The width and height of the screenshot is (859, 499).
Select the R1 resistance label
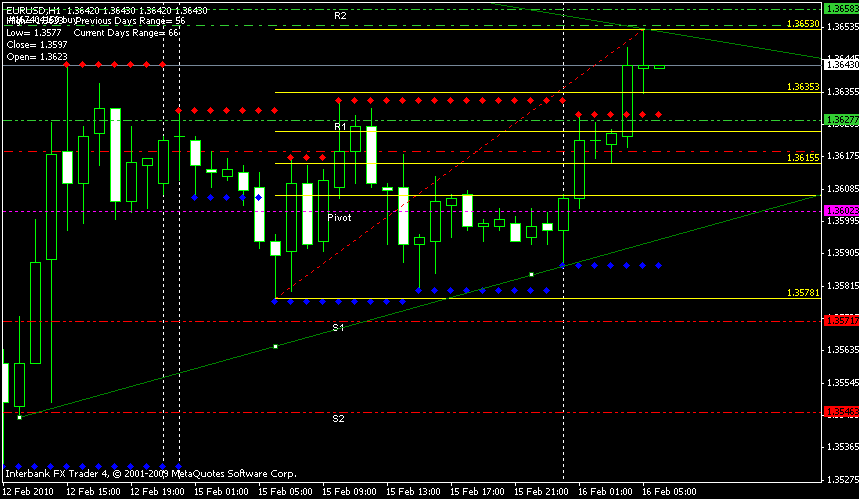(340, 127)
